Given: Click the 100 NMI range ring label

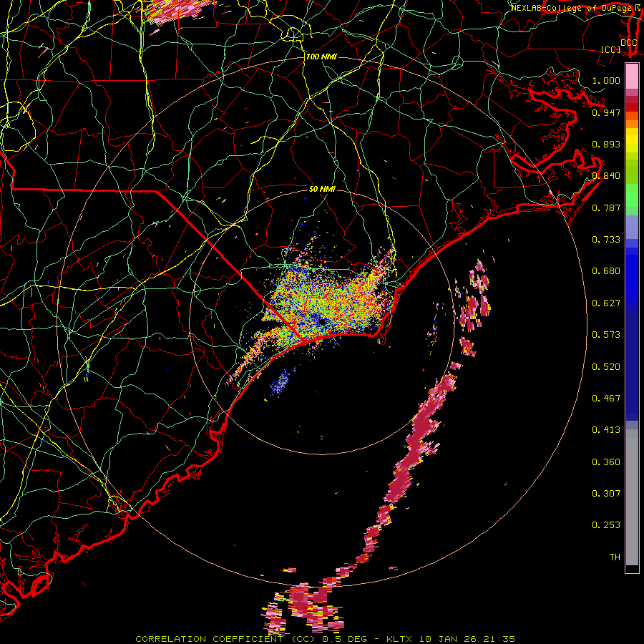Looking at the screenshot, I should tap(321, 57).
